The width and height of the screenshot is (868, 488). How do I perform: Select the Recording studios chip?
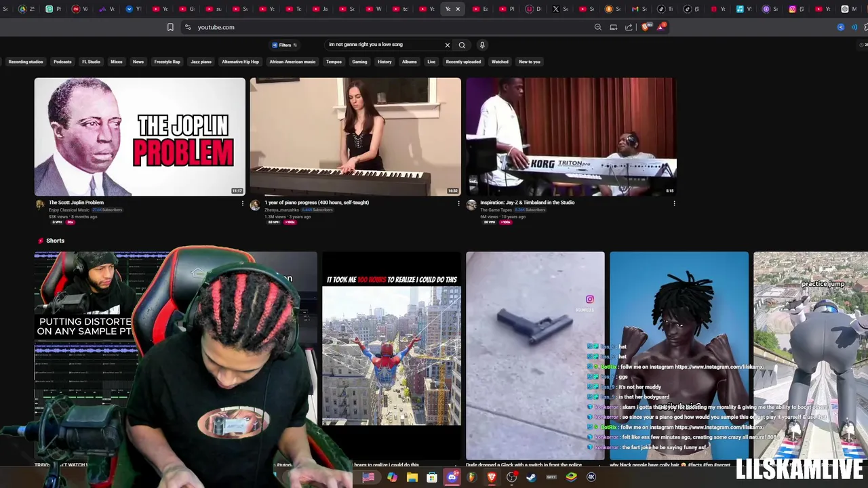pos(26,62)
